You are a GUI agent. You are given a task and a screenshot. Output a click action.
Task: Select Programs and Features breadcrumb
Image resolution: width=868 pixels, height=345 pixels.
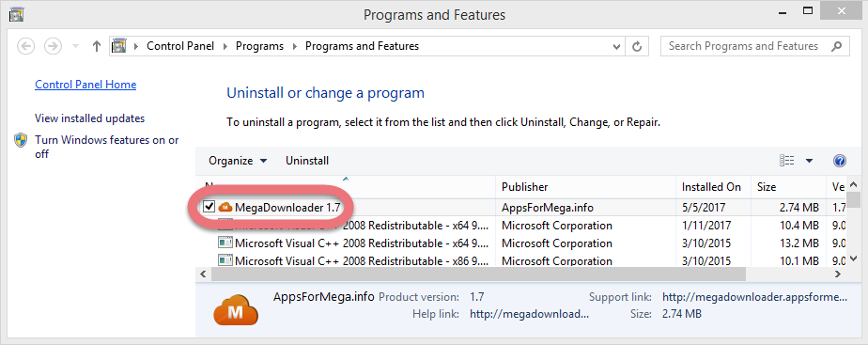coord(362,46)
